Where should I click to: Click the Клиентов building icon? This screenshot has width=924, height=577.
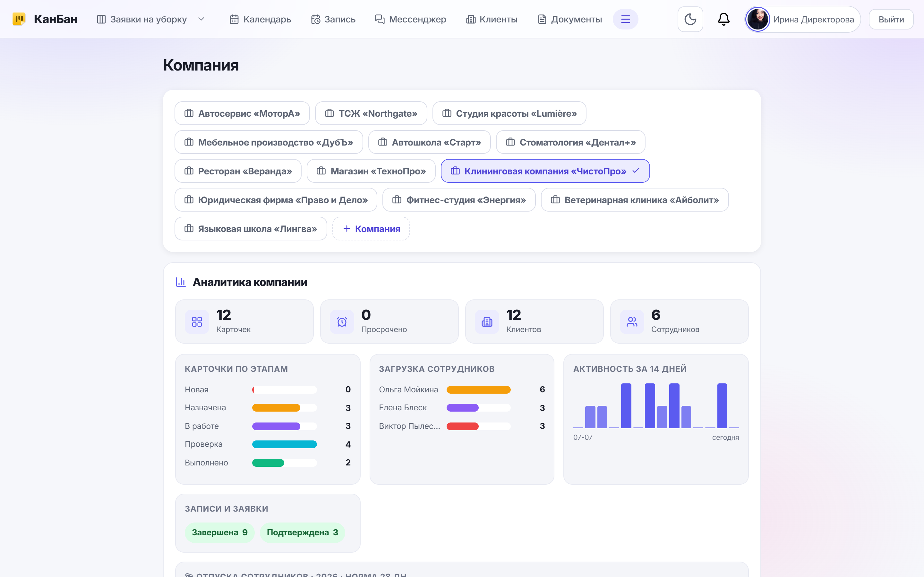pyautogui.click(x=487, y=322)
